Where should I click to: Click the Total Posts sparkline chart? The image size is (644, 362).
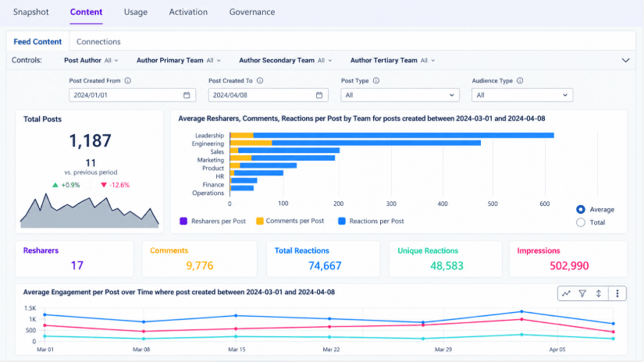pos(90,211)
